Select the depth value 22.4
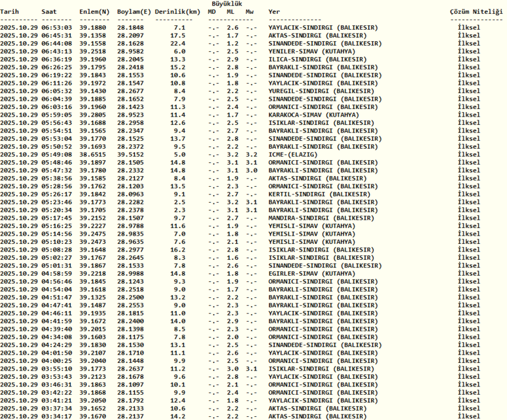Viewport: 507px width, 420px height. (x=178, y=44)
